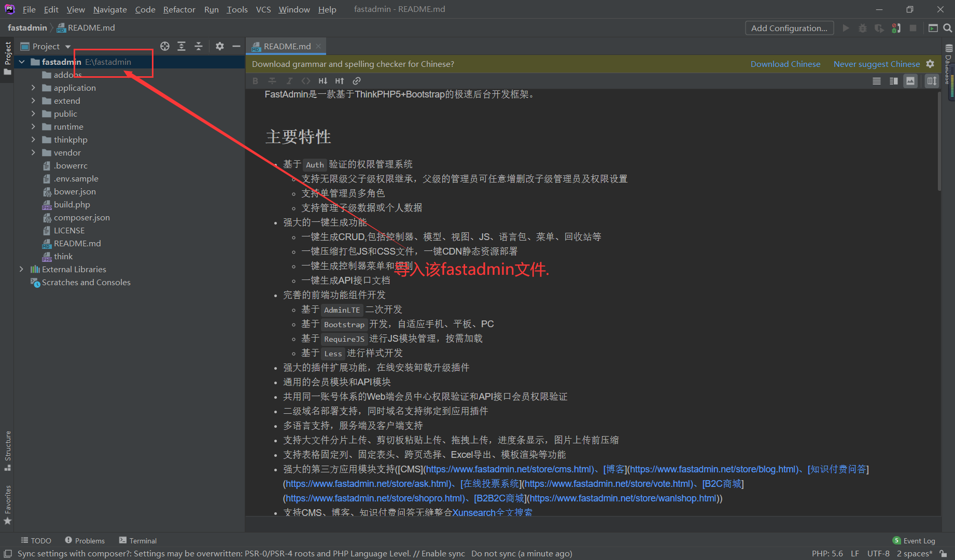Open the Tools menu

point(237,9)
